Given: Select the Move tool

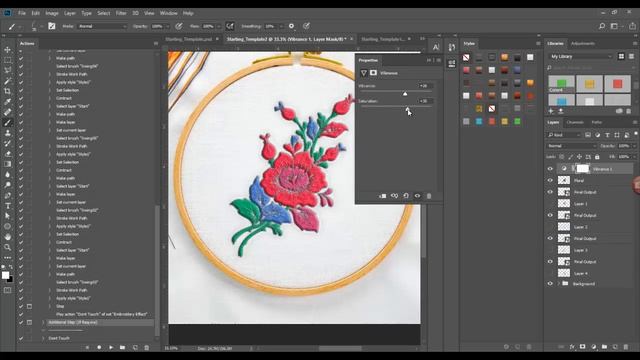Looking at the screenshot, I should click(8, 50).
